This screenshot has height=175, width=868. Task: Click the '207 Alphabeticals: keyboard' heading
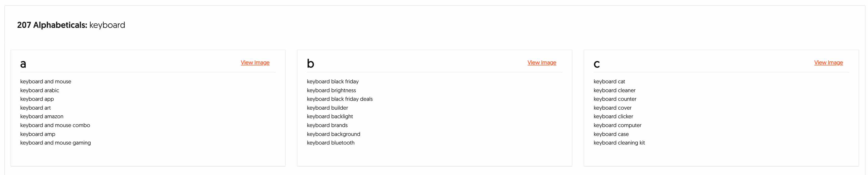71,25
